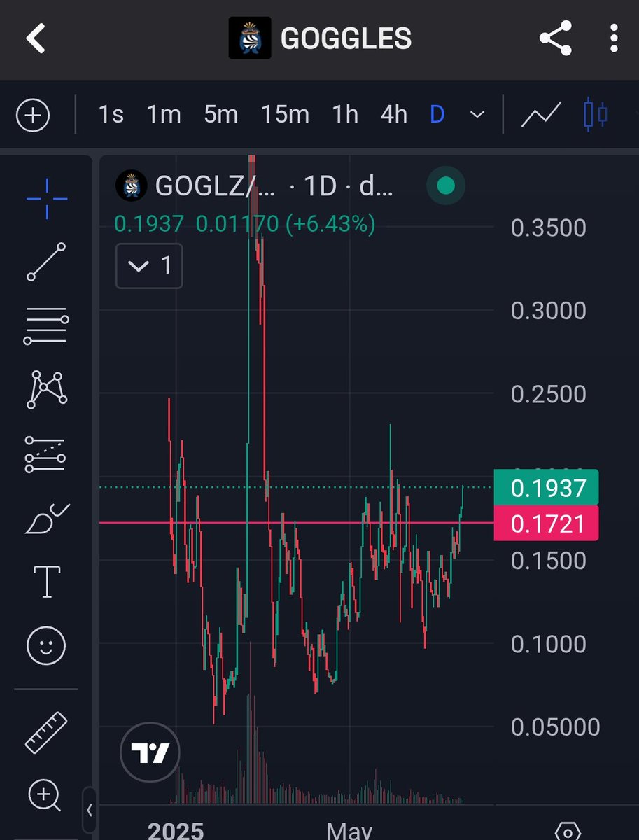Click the red 0.1721 price line label

546,523
